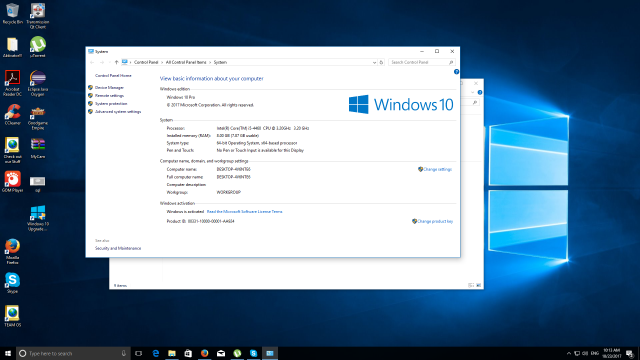Click the volume icon in system tray
The height and width of the screenshot is (360, 640).
(x=585, y=353)
